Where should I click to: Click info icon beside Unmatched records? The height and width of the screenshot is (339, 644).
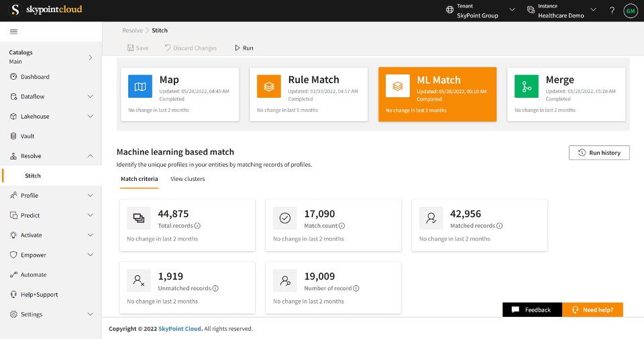(215, 288)
